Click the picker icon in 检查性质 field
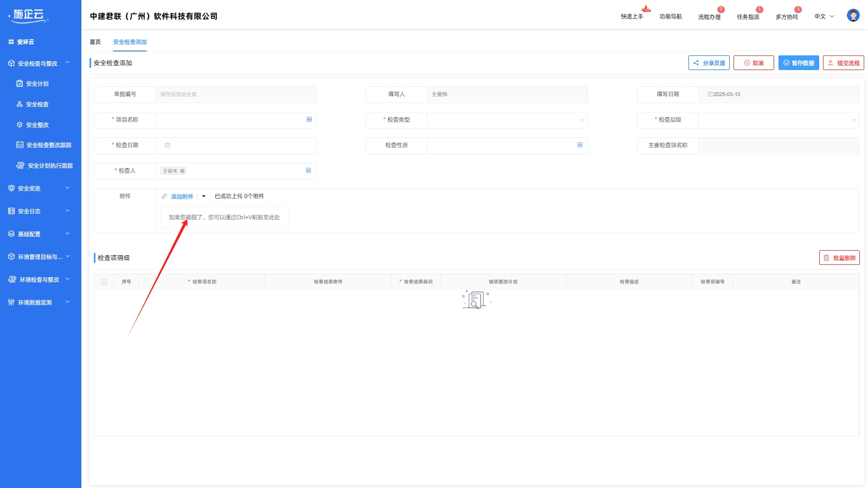This screenshot has height=488, width=868. 580,145
